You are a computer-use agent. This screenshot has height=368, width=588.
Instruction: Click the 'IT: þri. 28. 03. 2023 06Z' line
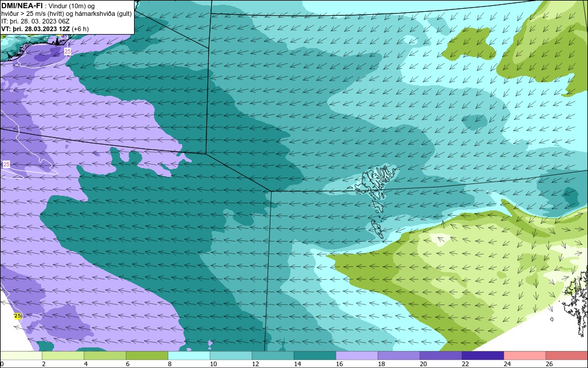coord(35,21)
